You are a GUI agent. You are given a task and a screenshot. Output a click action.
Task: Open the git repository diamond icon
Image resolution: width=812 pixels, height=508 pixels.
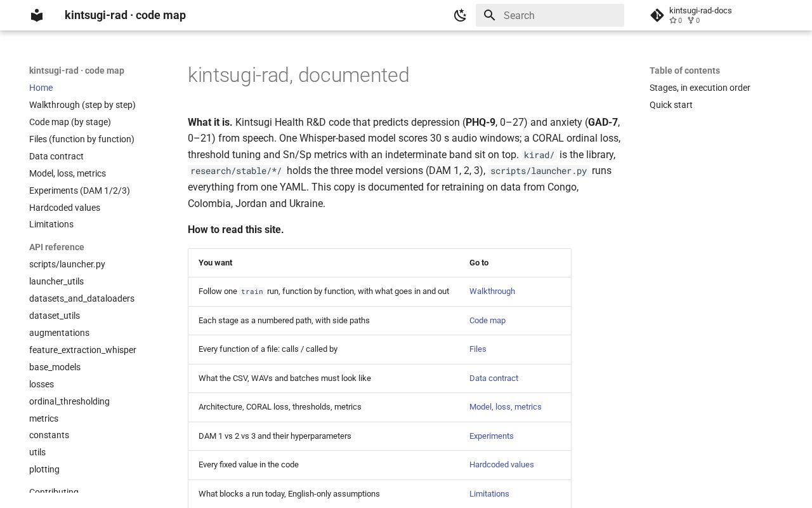pyautogui.click(x=657, y=15)
